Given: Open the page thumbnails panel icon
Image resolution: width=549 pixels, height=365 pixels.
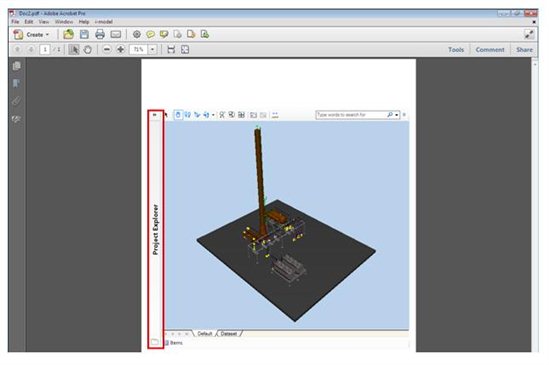Looking at the screenshot, I should click(x=16, y=66).
